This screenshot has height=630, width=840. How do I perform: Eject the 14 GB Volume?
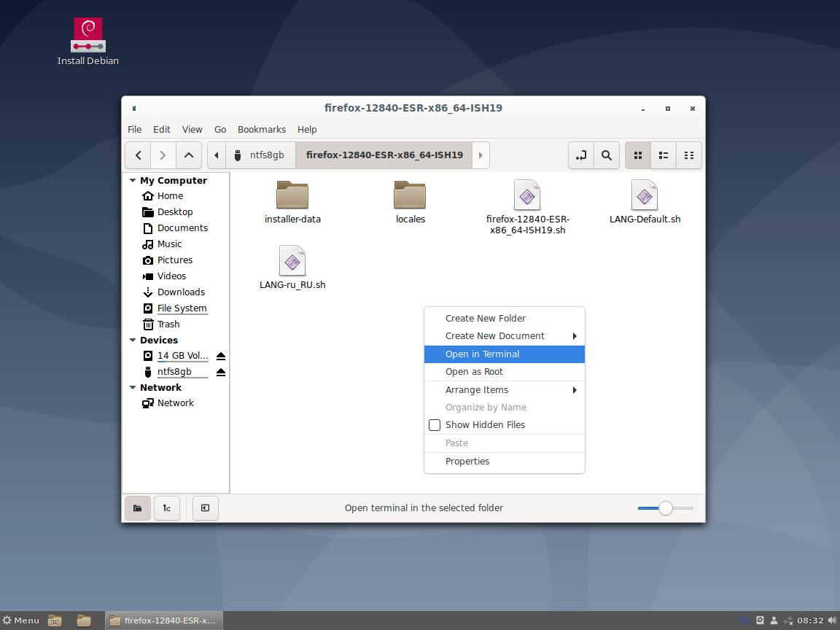[x=221, y=357]
